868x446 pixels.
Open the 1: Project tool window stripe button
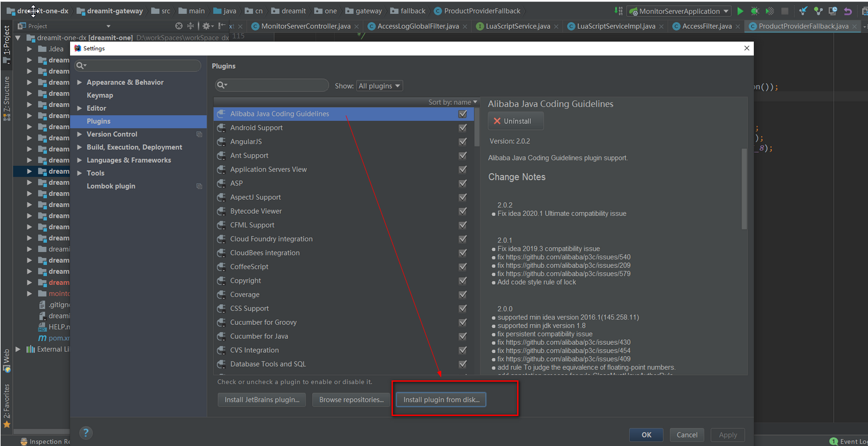tap(6, 44)
